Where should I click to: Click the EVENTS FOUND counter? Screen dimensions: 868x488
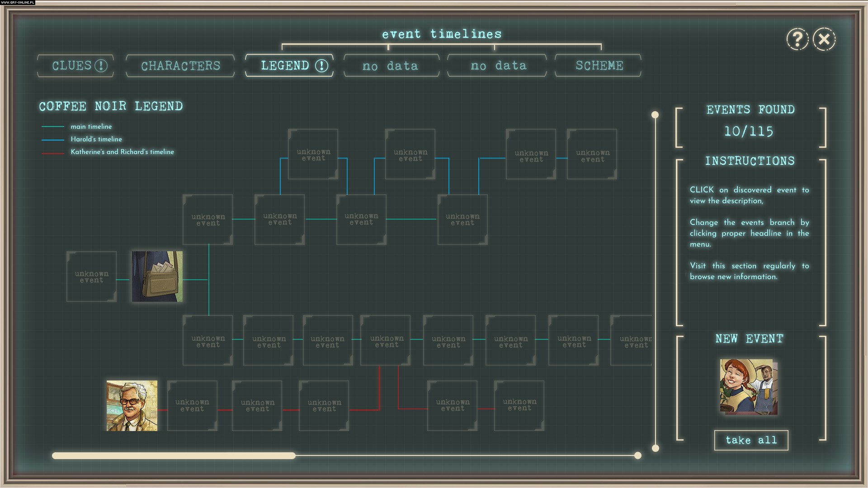click(x=750, y=120)
